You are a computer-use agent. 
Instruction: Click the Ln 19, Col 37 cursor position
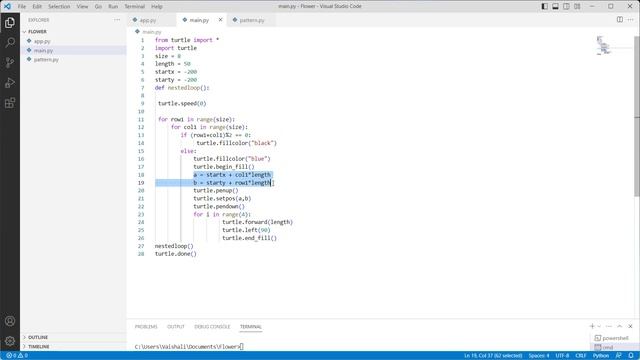(493, 356)
